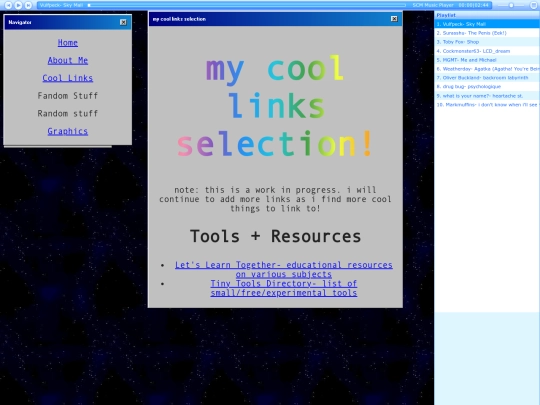Open Cool Links in Navigator
Screen dimensions: 540x405
[x=68, y=78]
